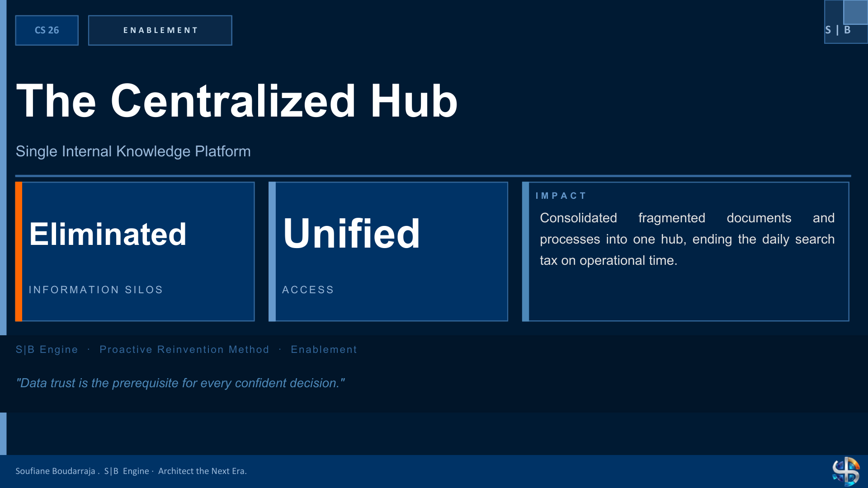
Task: Select the ENABLEMENT label box
Action: pos(160,30)
